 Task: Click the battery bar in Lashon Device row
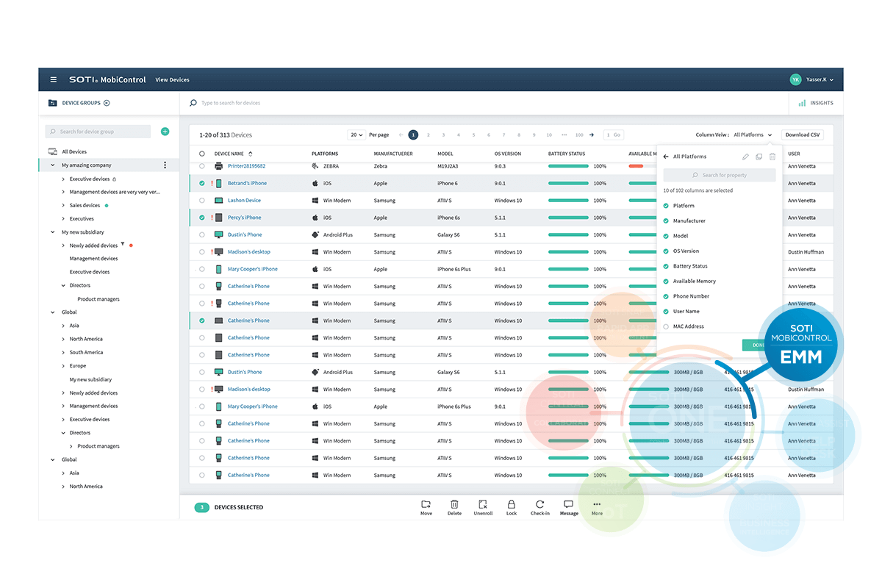568,201
